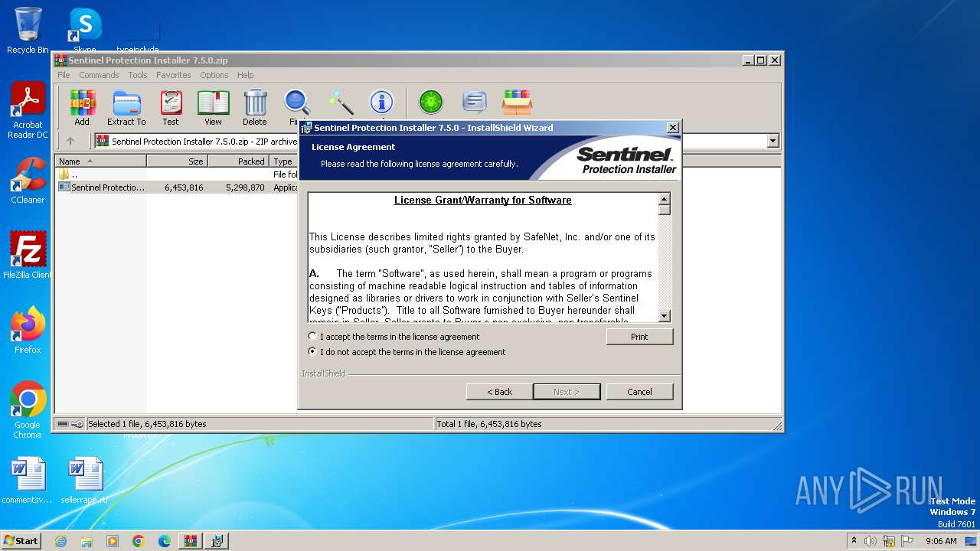The image size is (980, 551).
Task: Open Internet Explorer in the taskbar
Action: [x=61, y=541]
